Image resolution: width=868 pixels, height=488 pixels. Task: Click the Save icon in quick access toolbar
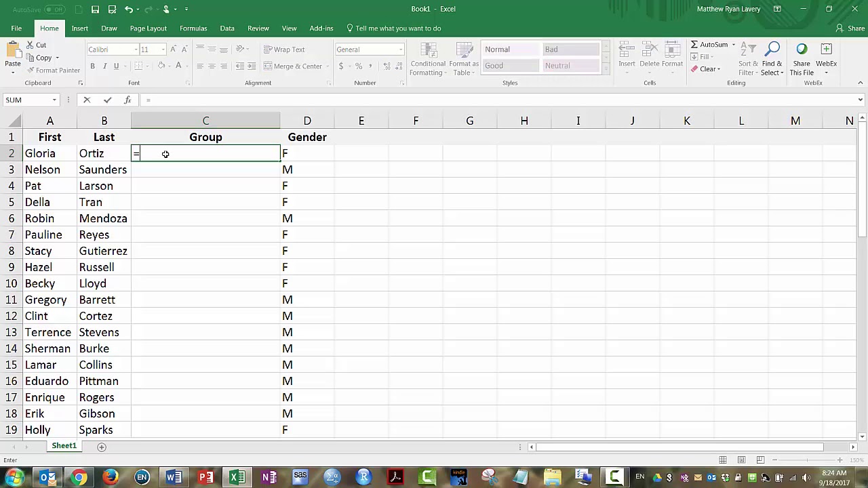95,9
